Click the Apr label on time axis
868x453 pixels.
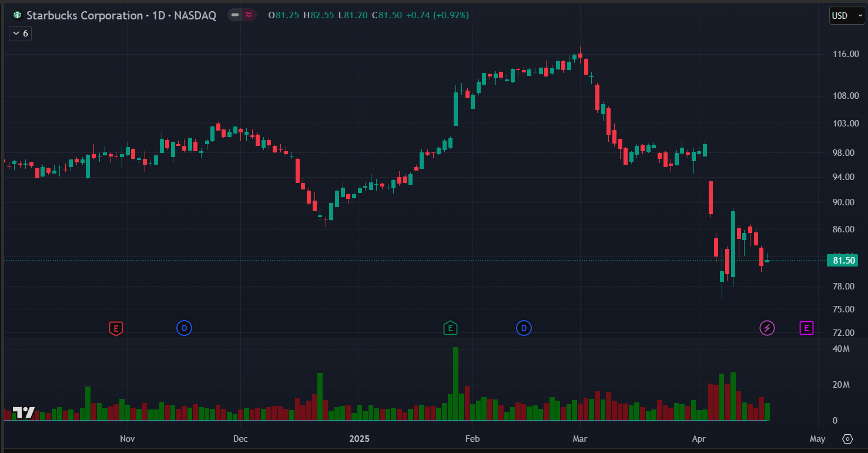tap(699, 439)
